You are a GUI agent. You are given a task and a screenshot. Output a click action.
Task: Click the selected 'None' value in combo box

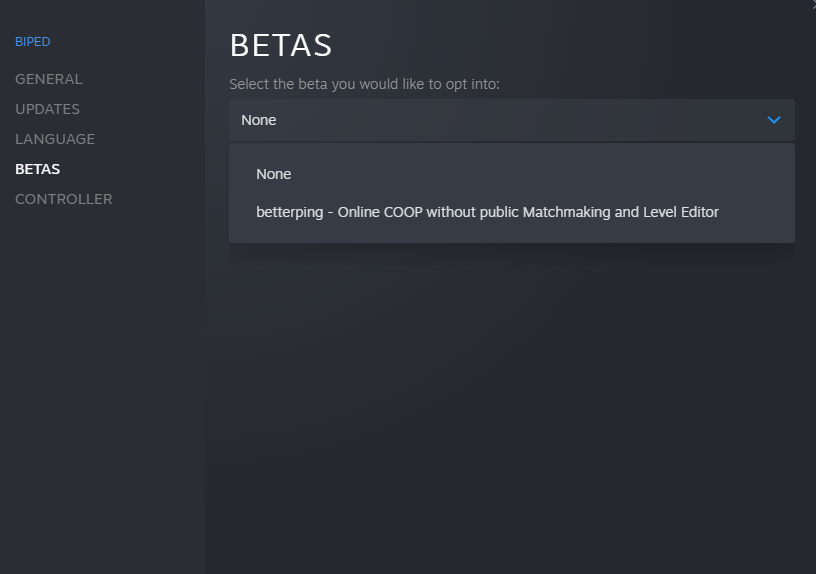click(x=259, y=120)
